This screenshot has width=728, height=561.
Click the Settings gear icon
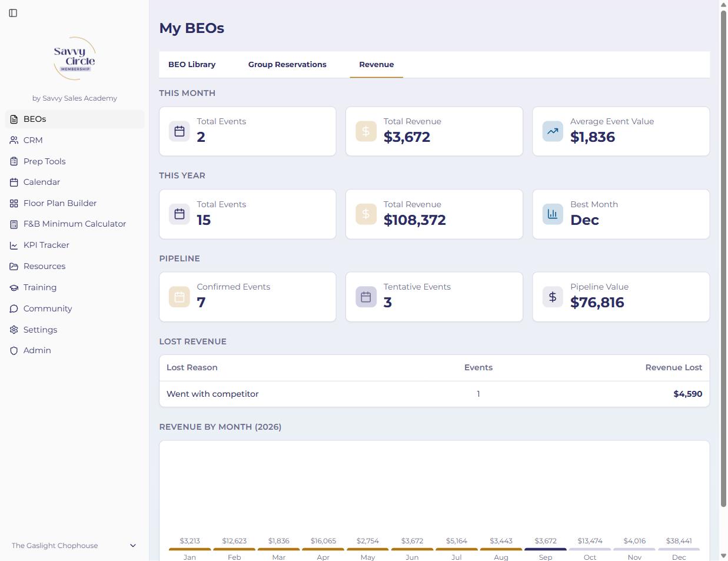14,330
